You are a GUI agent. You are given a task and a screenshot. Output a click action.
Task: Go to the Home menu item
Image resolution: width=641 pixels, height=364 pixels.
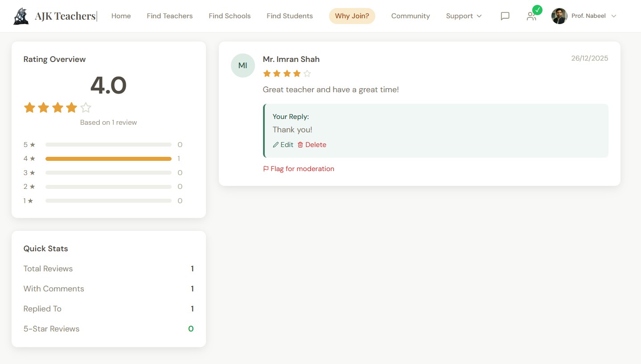[x=121, y=16]
